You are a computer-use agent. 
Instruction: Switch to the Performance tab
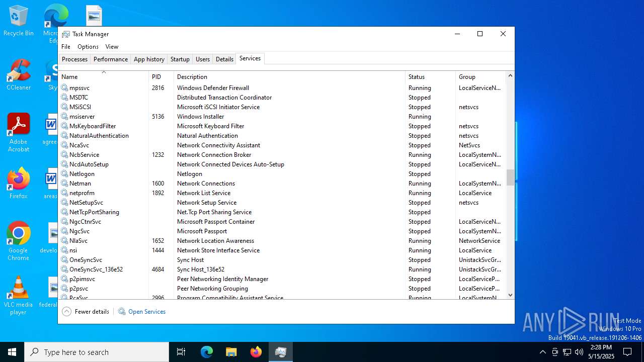pyautogui.click(x=111, y=59)
